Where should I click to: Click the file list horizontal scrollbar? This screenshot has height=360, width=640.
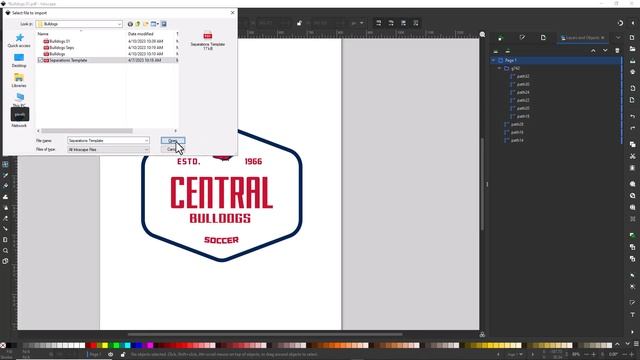[87, 131]
